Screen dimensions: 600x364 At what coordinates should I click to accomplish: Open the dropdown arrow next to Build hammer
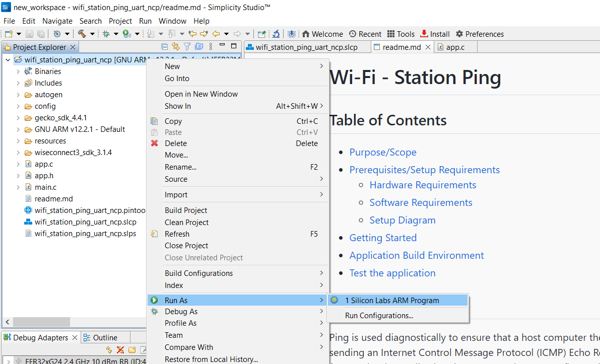point(92,34)
